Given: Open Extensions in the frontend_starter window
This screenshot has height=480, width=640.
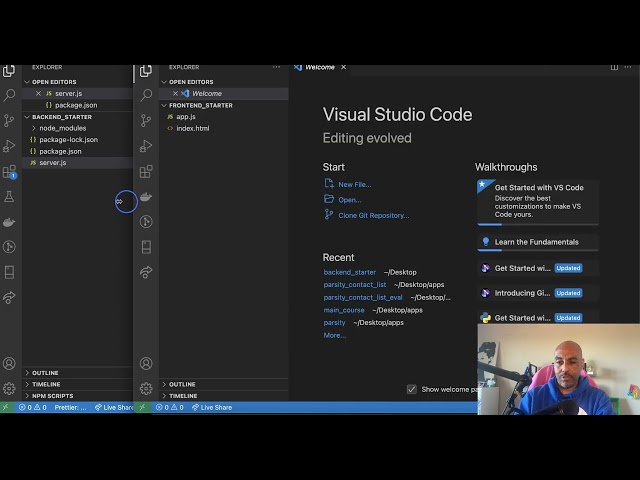Looking at the screenshot, I should (146, 171).
